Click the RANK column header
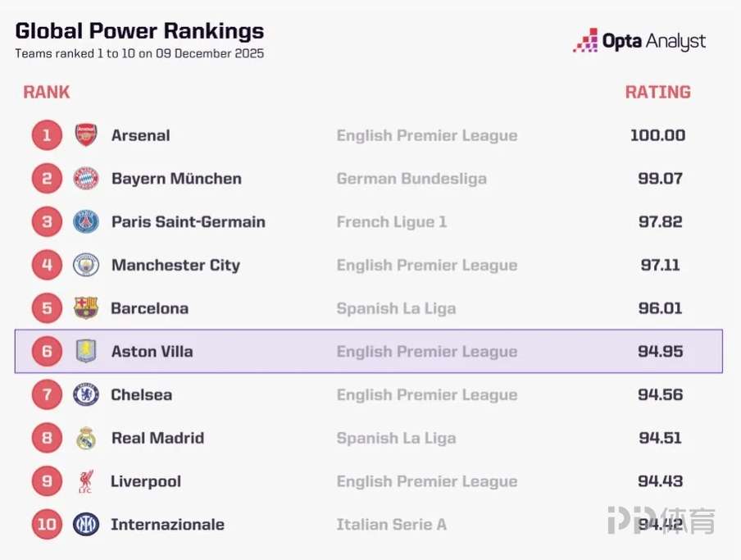Viewport: 741px width, 560px height. point(47,92)
